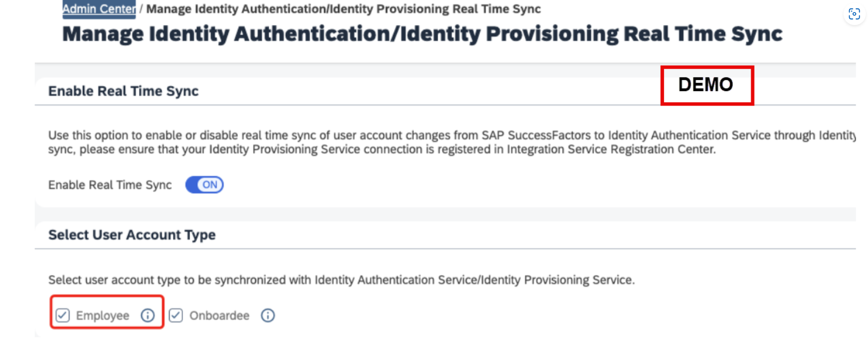
Task: Click the real time sync description paragraph
Action: pos(452,142)
